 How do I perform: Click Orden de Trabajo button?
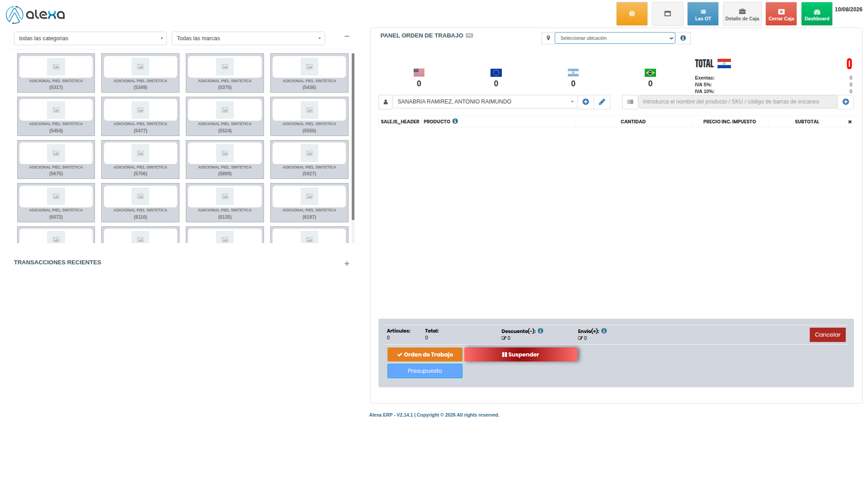coord(425,355)
